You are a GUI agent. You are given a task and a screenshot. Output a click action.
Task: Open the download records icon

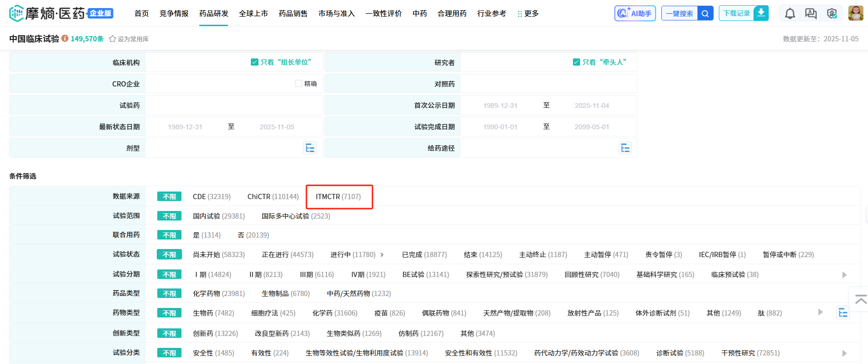point(761,13)
